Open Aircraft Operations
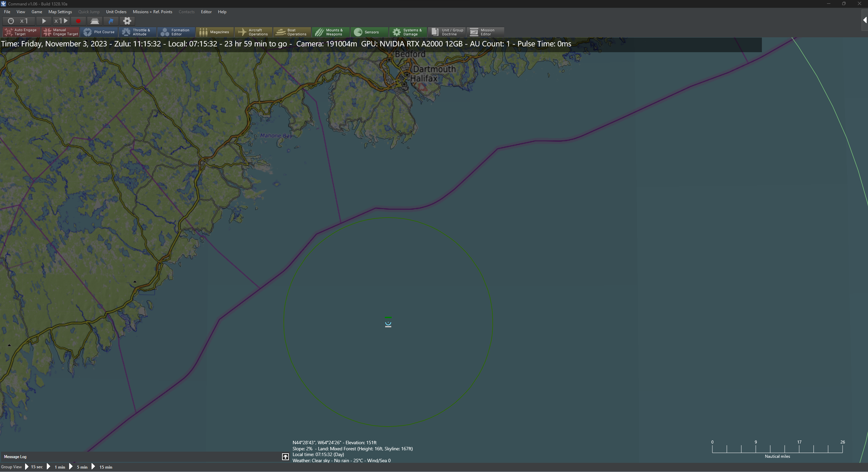The height and width of the screenshot is (472, 868). [x=253, y=32]
